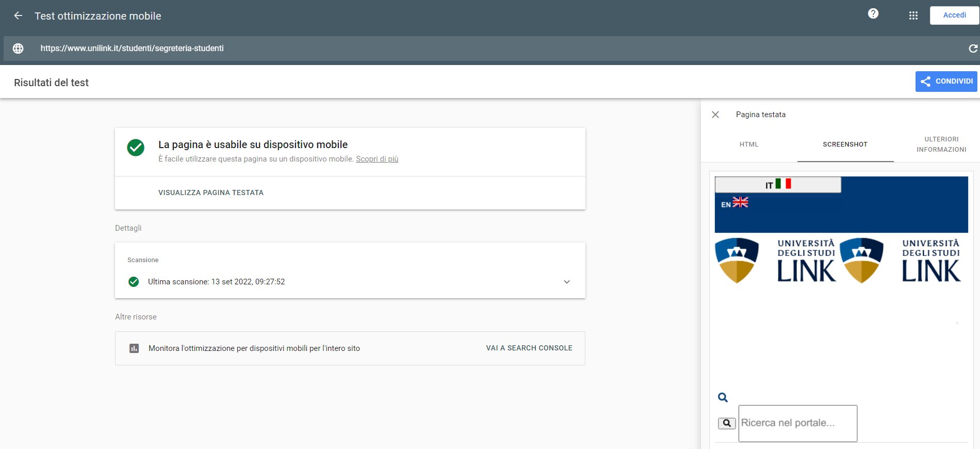This screenshot has height=449, width=980.
Task: Go back with the arrow icon
Action: 18,15
